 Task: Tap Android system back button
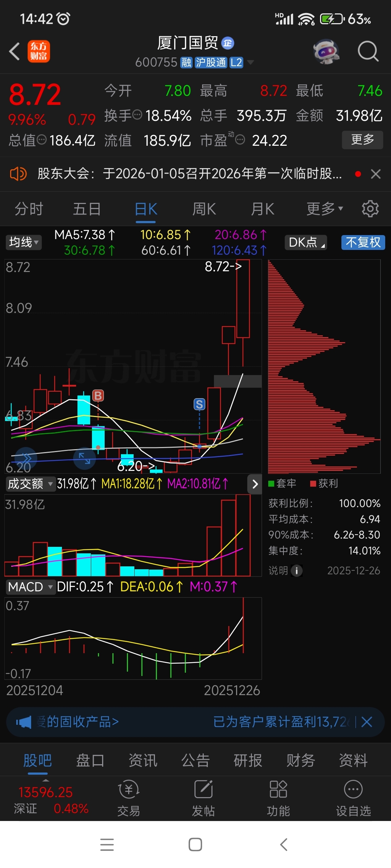tap(284, 844)
